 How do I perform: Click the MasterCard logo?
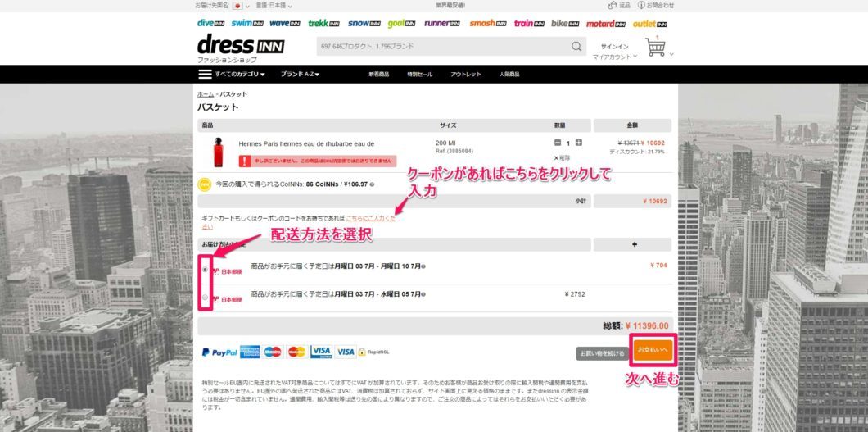296,352
